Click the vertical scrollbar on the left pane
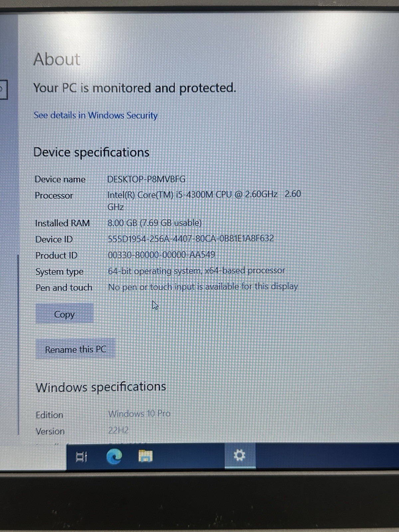Image resolution: width=399 pixels, height=532 pixels. [18, 344]
